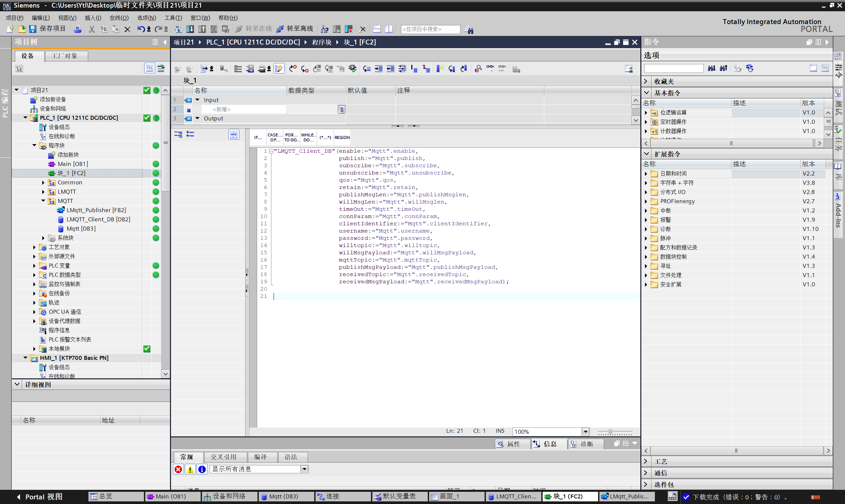Viewport: 845px width, 504px height.
Task: Click the undo arrow icon
Action: pos(141,29)
